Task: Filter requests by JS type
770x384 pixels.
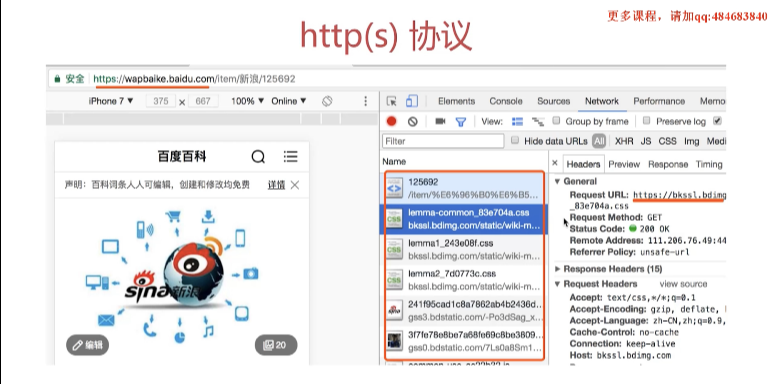Action: pyautogui.click(x=646, y=141)
